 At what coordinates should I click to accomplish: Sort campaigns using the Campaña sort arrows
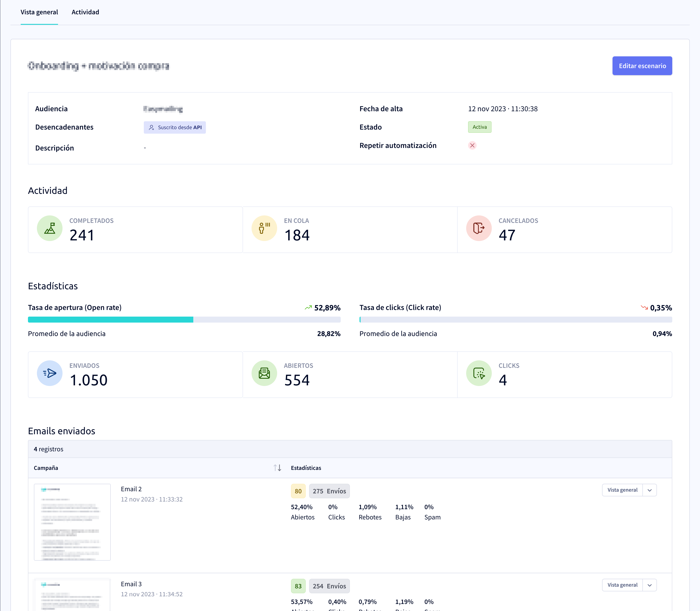[277, 468]
